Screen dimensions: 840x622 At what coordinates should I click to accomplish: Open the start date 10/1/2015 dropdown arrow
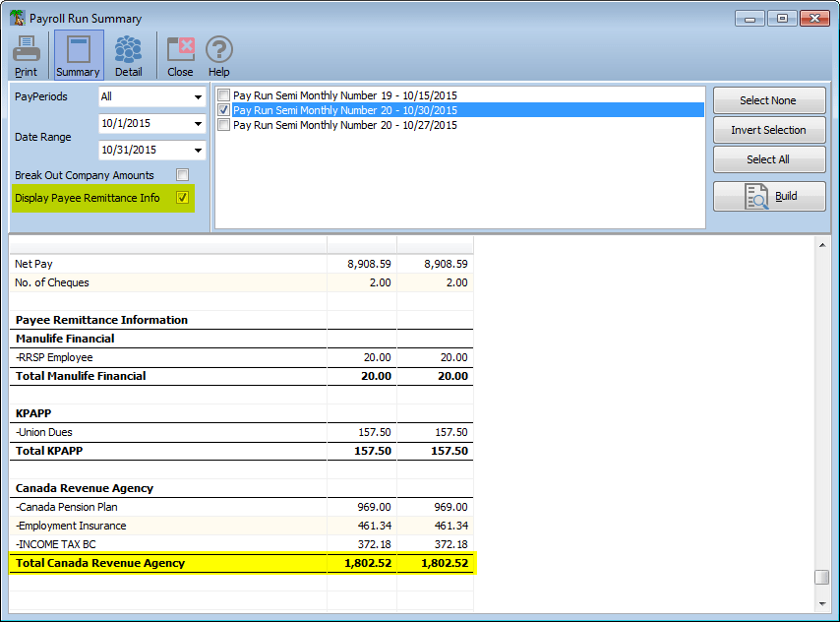click(198, 124)
